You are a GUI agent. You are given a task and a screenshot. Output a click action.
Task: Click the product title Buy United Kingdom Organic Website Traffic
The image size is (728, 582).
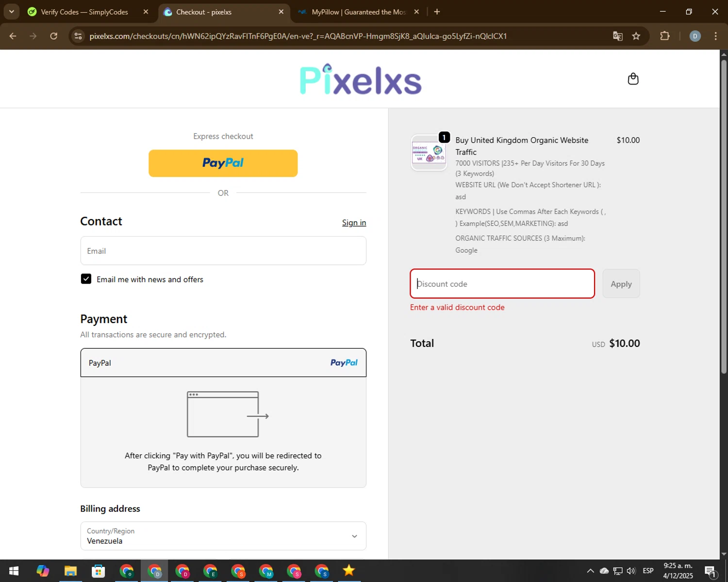(x=522, y=146)
